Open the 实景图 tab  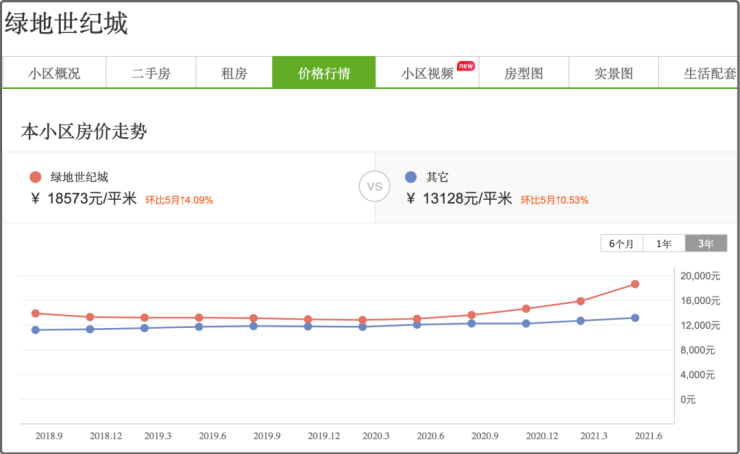[x=613, y=74]
